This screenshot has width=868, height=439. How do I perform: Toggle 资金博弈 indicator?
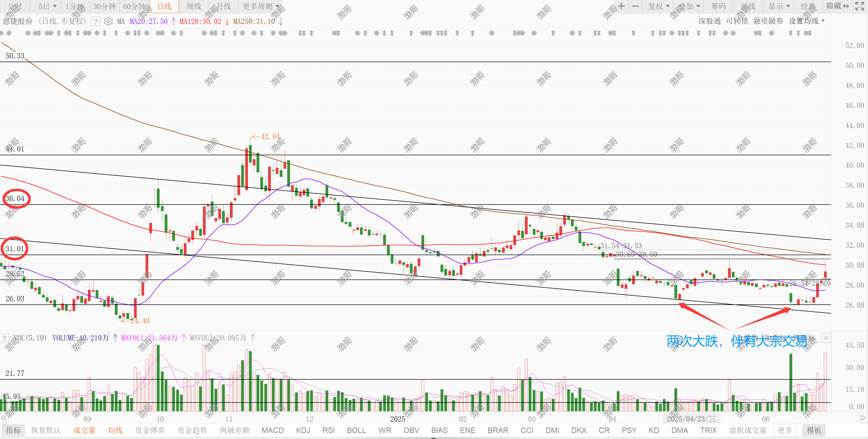coord(150,430)
